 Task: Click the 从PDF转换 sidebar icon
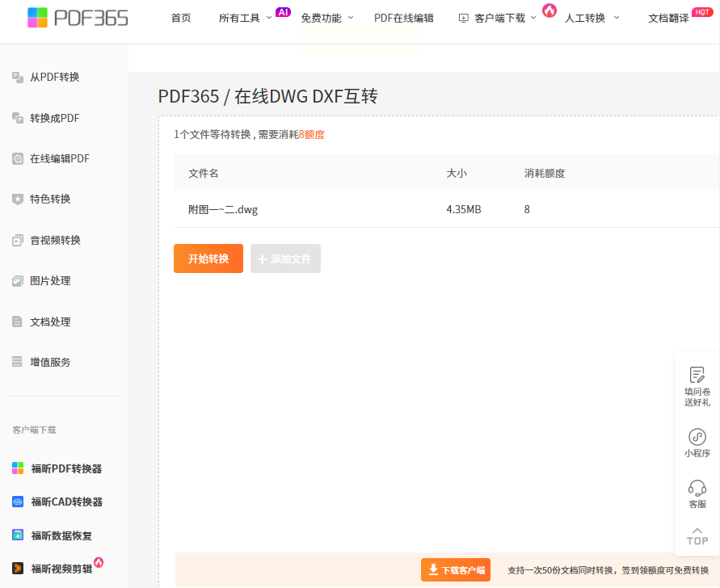18,77
